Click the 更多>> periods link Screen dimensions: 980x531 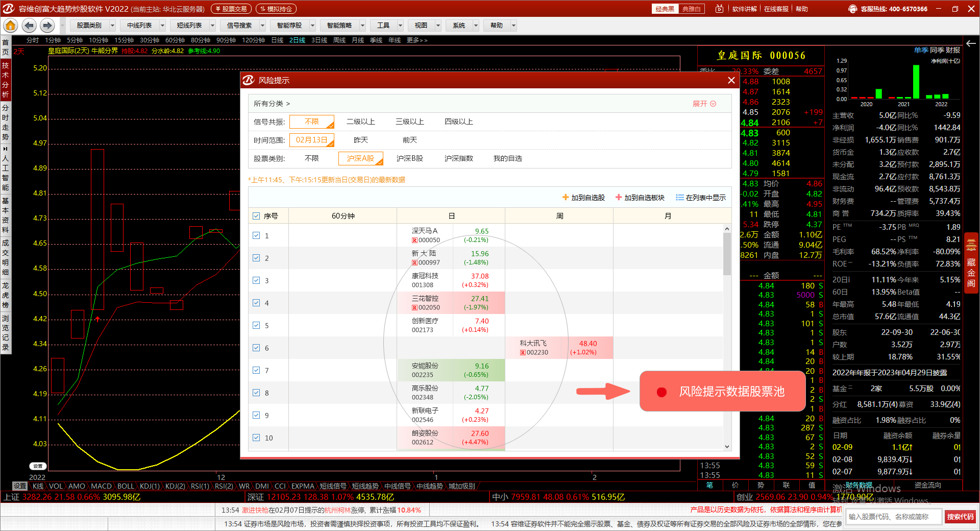click(x=417, y=40)
